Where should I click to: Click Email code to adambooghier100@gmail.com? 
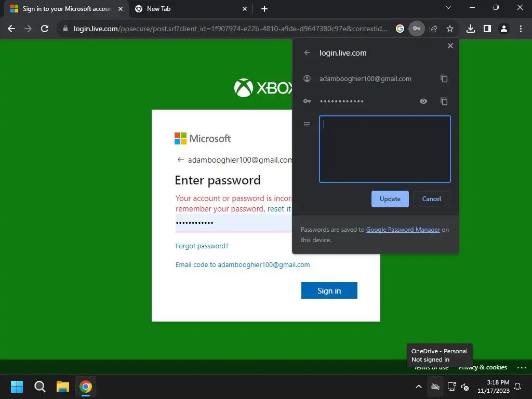(243, 264)
